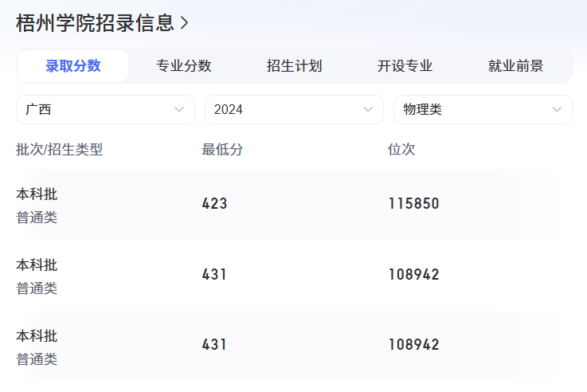
Task: Click the chevron in the 物理类 dropdown
Action: pos(557,109)
